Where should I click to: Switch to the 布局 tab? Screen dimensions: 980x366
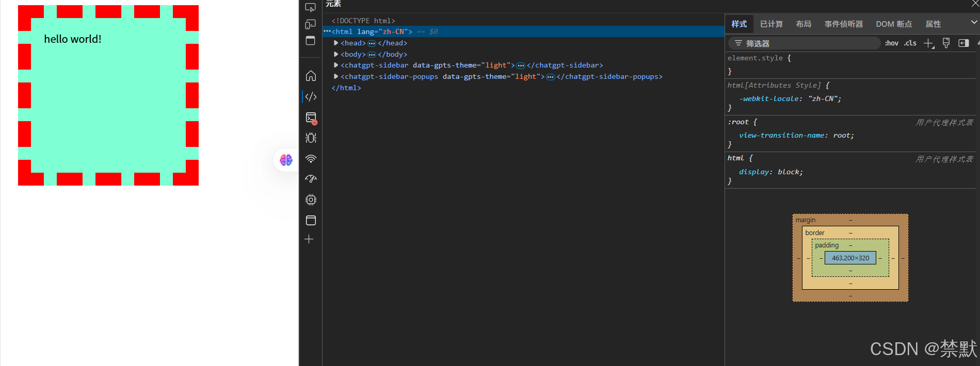[x=804, y=24]
